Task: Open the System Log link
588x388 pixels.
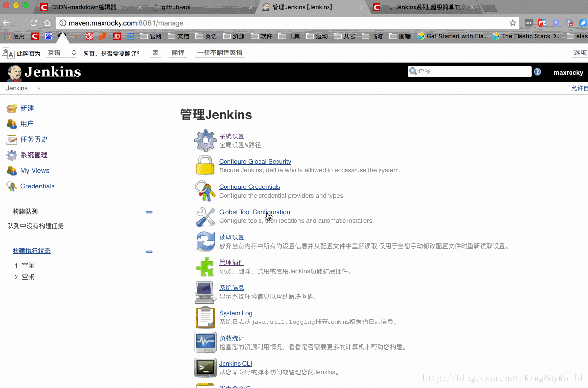Action: point(236,313)
